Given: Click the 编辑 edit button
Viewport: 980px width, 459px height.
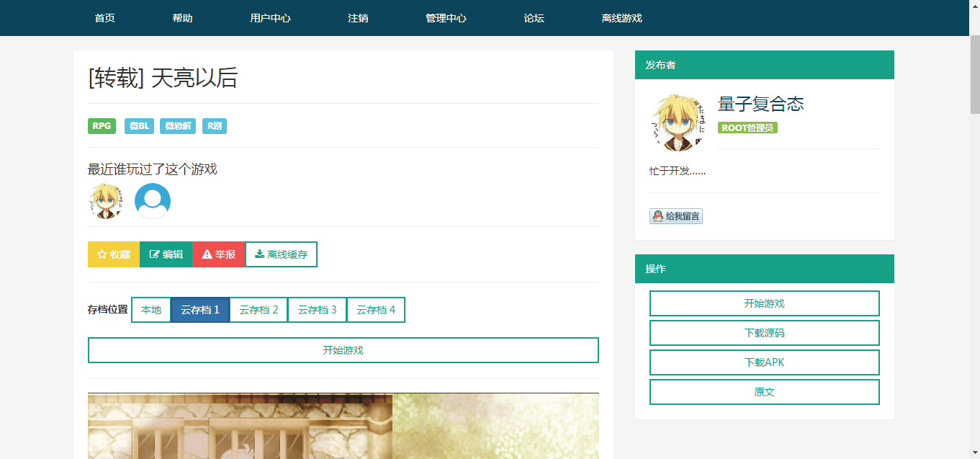Looking at the screenshot, I should 166,254.
